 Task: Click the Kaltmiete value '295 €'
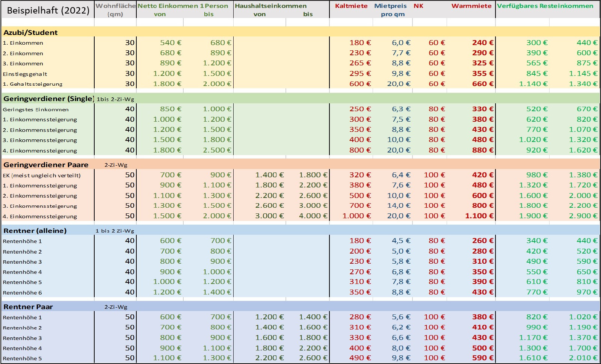360,74
